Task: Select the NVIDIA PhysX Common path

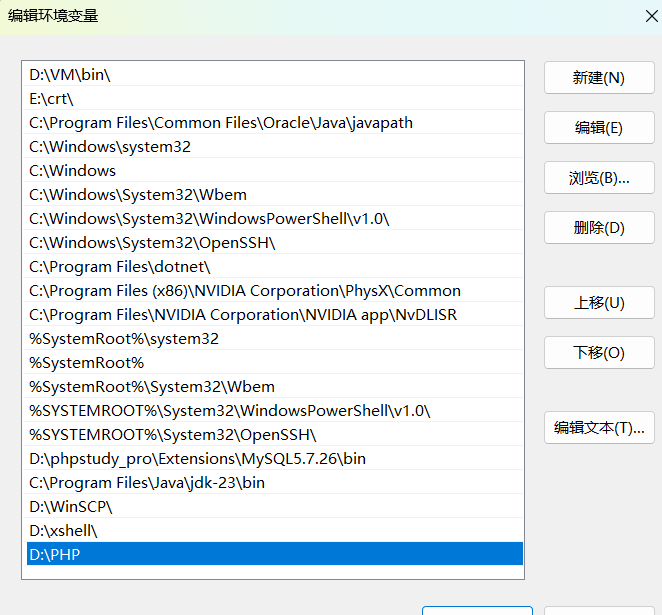Action: (245, 291)
